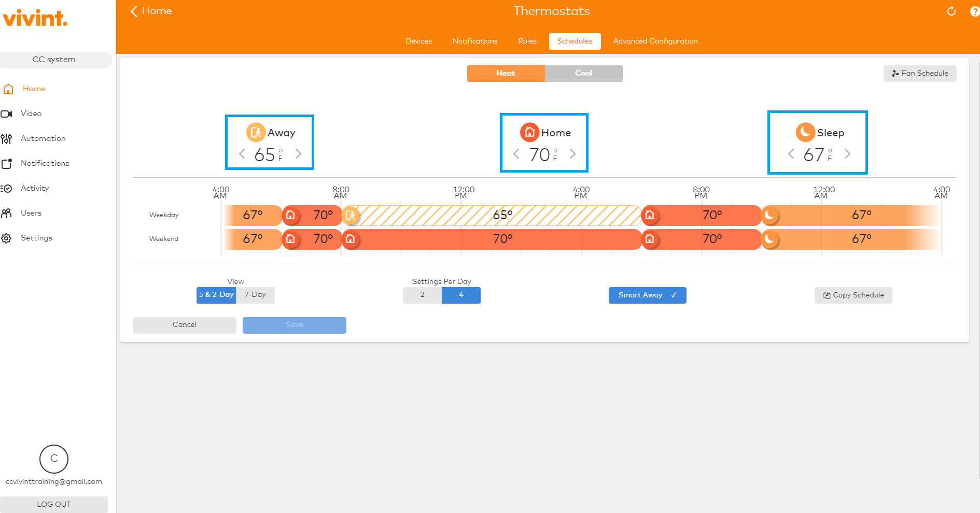Screen dimensions: 980x513
Task: Set Settings Per Day to 2
Action: [422, 295]
